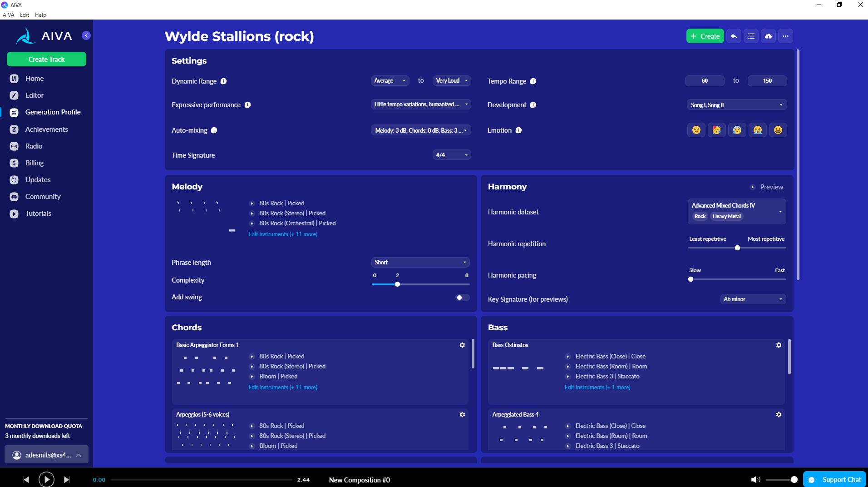868x487 pixels.
Task: Open Tutorials page
Action: [x=38, y=214]
